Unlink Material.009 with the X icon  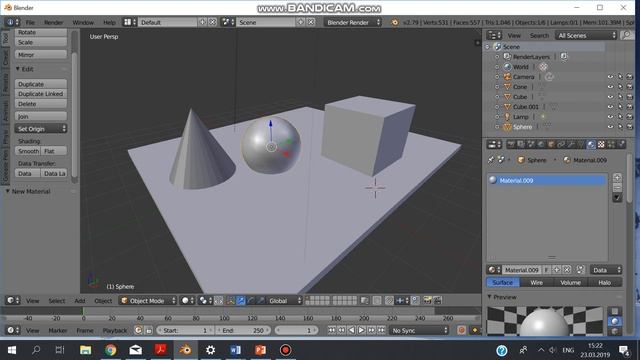pyautogui.click(x=567, y=270)
